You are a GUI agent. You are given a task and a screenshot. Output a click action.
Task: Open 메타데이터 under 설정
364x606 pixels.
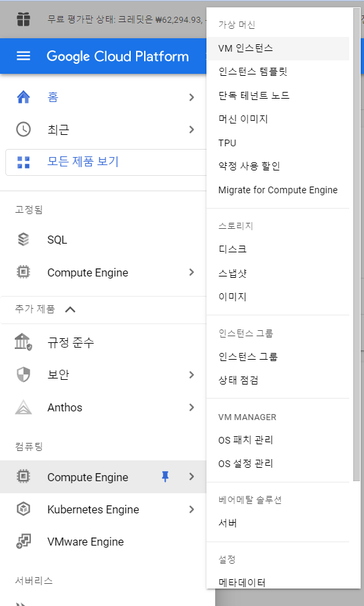(x=278, y=582)
